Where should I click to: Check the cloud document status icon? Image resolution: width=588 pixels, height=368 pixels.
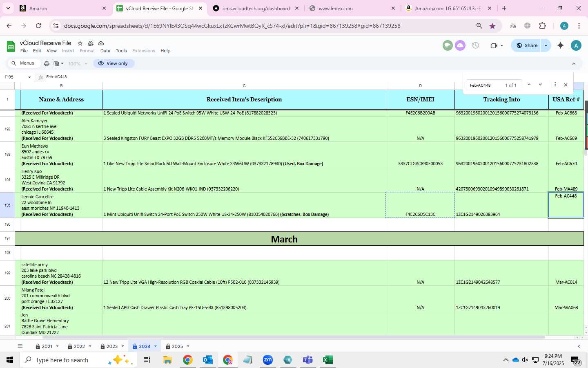[x=101, y=43]
